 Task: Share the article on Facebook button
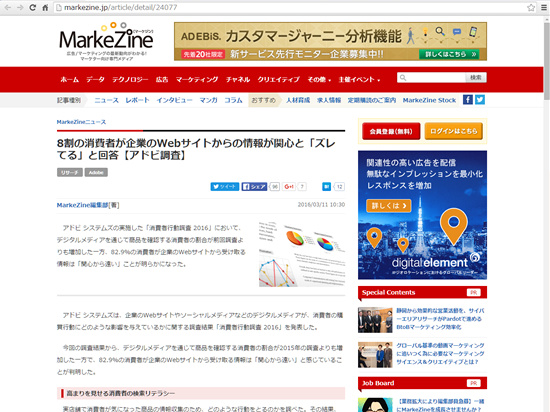[x=254, y=187]
